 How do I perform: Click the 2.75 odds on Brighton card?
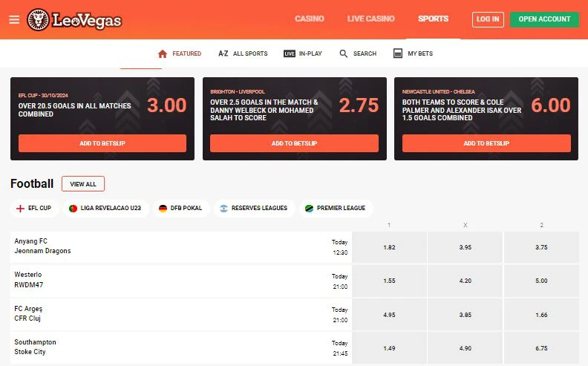(x=359, y=105)
